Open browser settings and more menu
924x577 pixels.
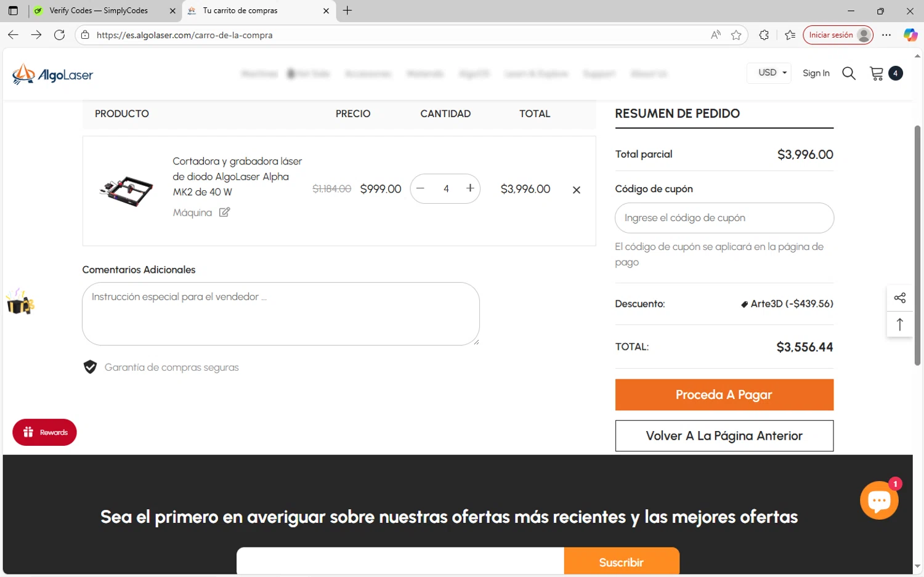click(x=886, y=35)
